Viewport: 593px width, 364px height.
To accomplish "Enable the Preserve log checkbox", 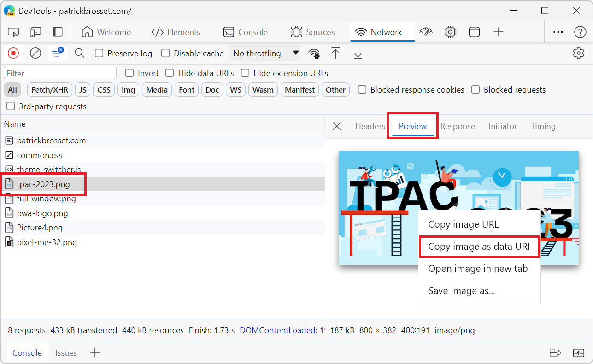I will tap(99, 53).
